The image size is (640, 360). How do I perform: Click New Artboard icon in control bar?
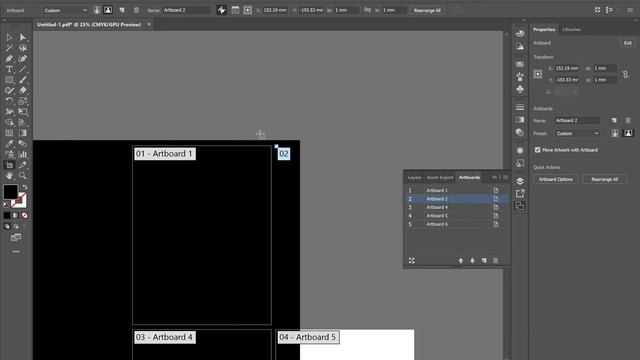tap(122, 10)
